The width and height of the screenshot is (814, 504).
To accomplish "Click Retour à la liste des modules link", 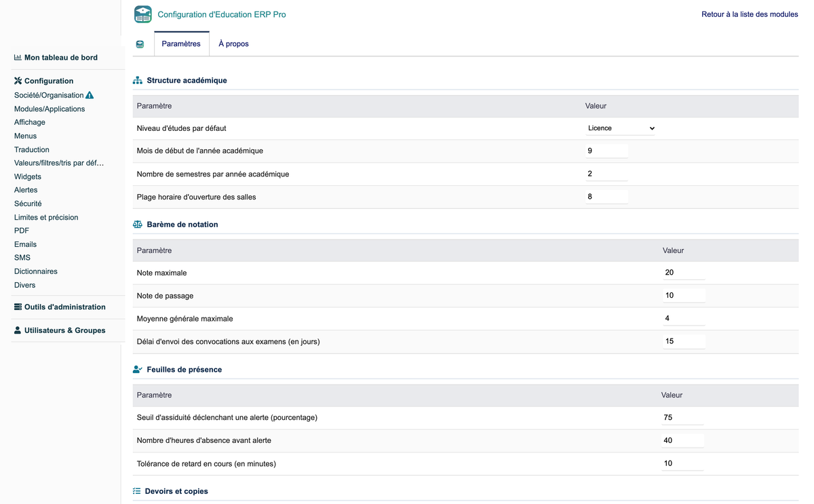I will 750,14.
